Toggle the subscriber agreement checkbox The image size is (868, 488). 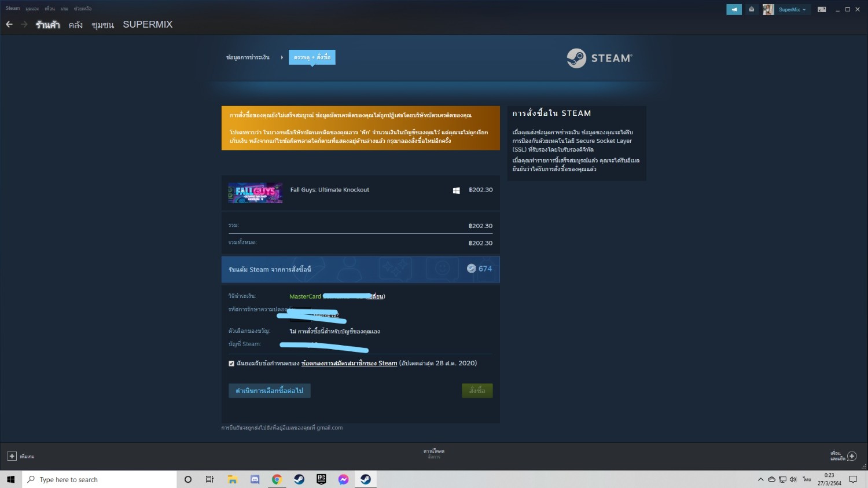231,364
